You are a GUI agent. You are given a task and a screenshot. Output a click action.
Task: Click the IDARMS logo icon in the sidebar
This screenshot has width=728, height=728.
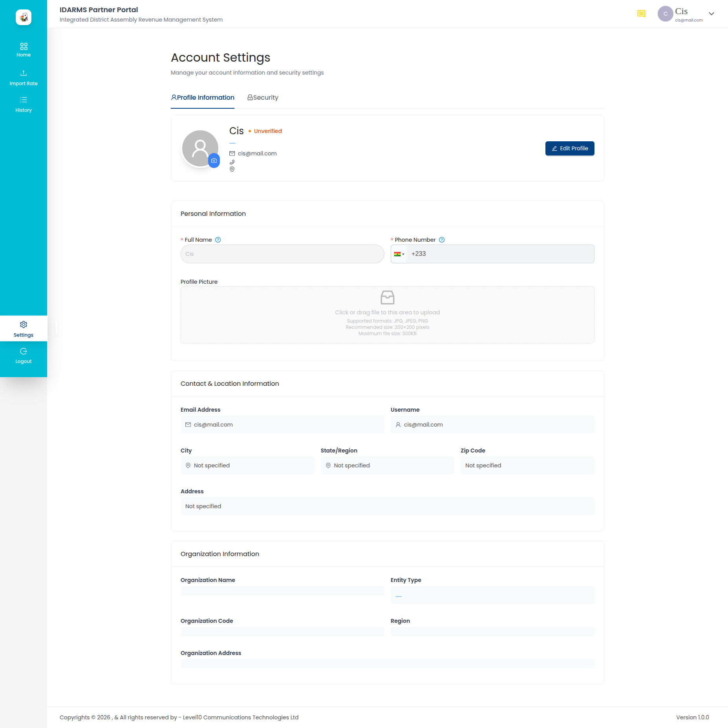[x=24, y=17]
